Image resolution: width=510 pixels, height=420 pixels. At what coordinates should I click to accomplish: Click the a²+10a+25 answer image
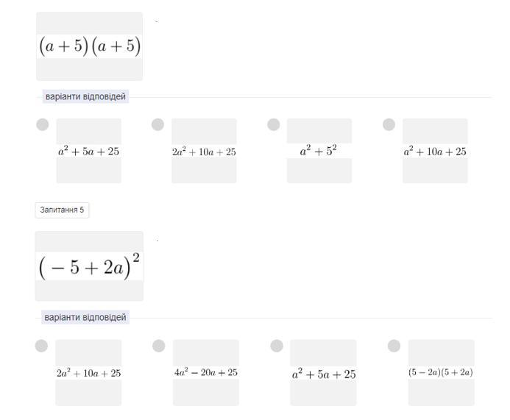(x=434, y=151)
